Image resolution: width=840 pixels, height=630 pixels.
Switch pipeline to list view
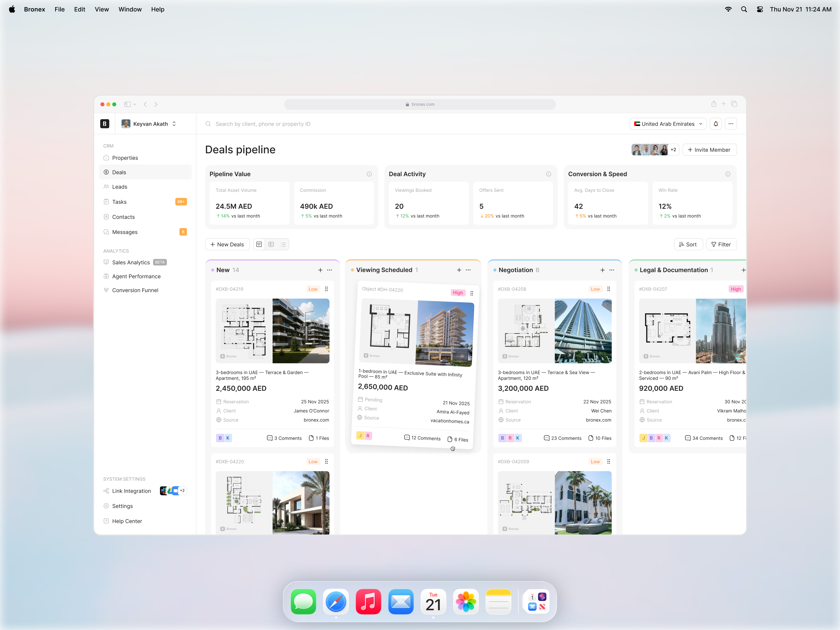pos(283,244)
